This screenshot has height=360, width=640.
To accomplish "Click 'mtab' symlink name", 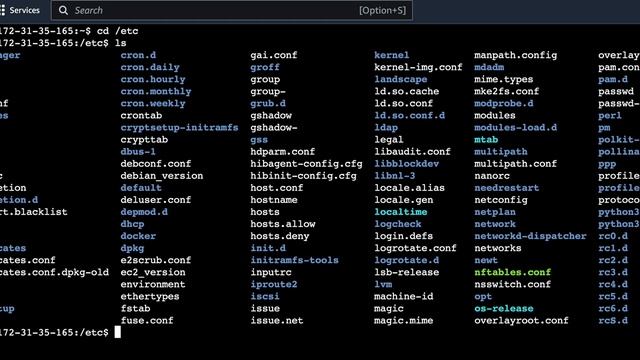I will pos(486,140).
